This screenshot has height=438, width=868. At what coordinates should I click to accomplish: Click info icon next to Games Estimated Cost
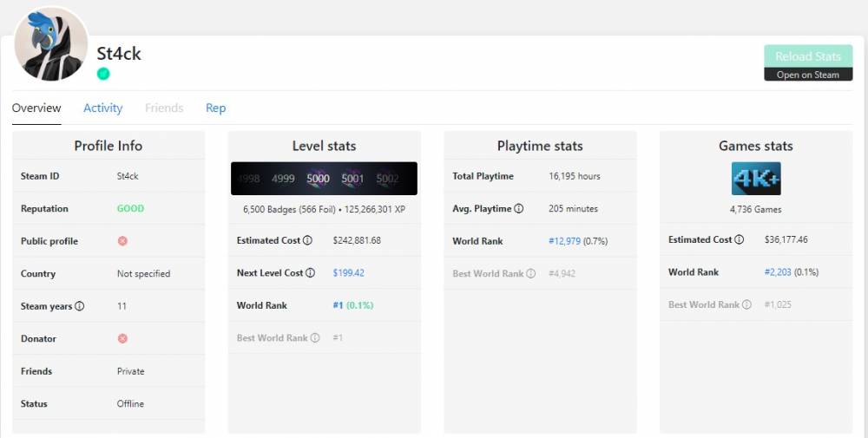tap(739, 239)
